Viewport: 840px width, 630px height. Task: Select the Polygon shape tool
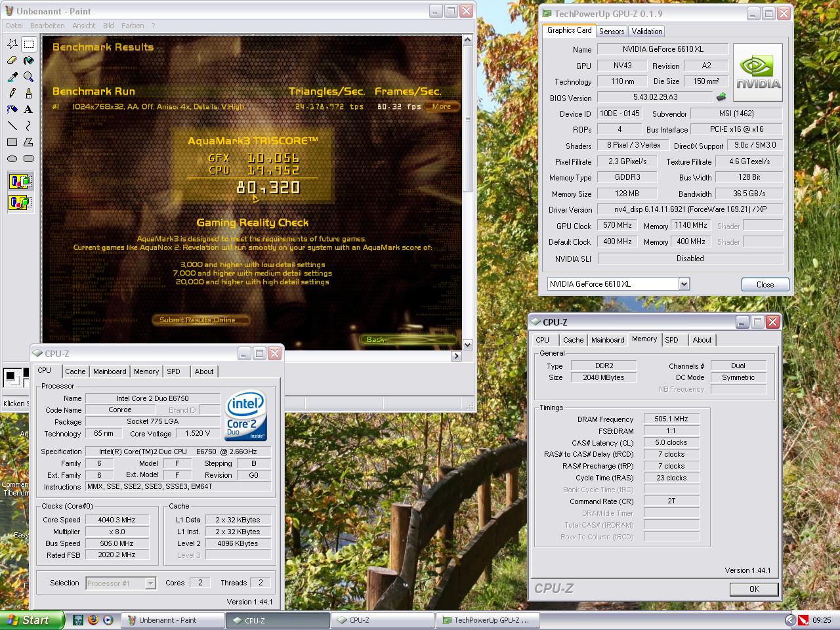click(29, 142)
